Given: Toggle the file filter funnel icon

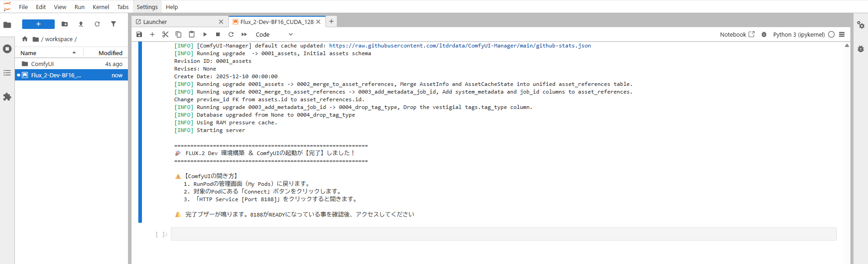Looking at the screenshot, I should pos(113,24).
